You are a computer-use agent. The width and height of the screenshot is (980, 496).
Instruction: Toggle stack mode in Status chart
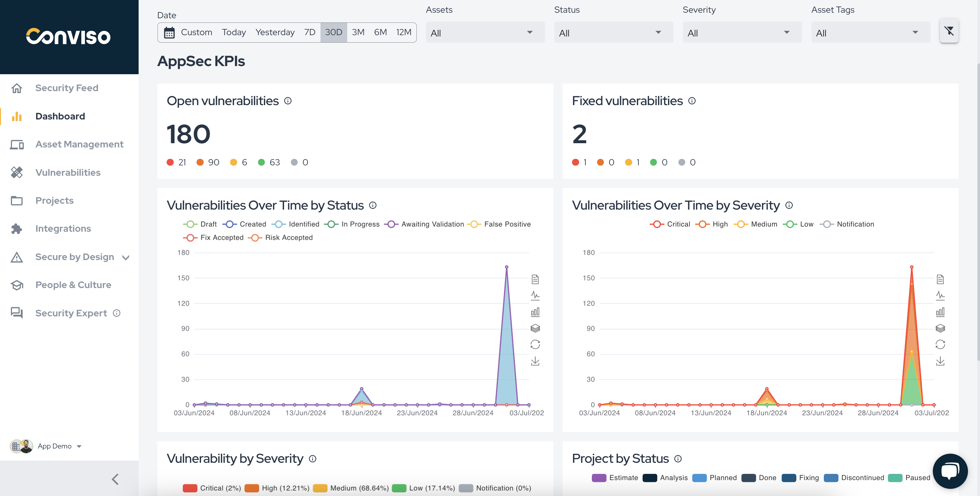pos(535,328)
